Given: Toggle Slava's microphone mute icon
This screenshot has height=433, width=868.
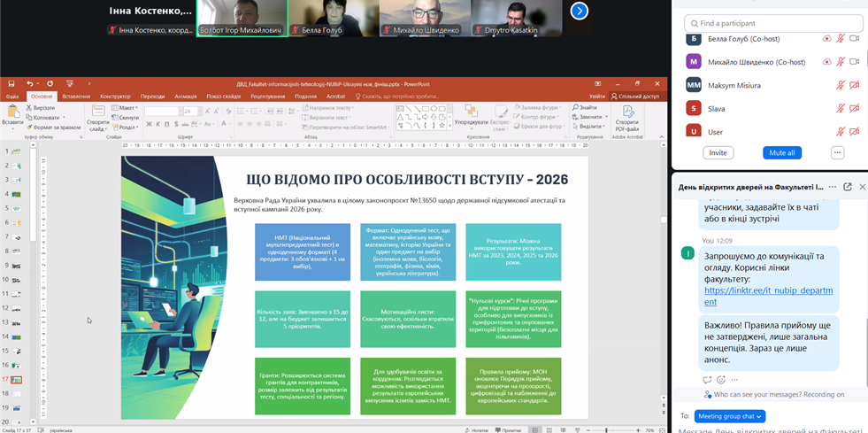Looking at the screenshot, I should 840,108.
